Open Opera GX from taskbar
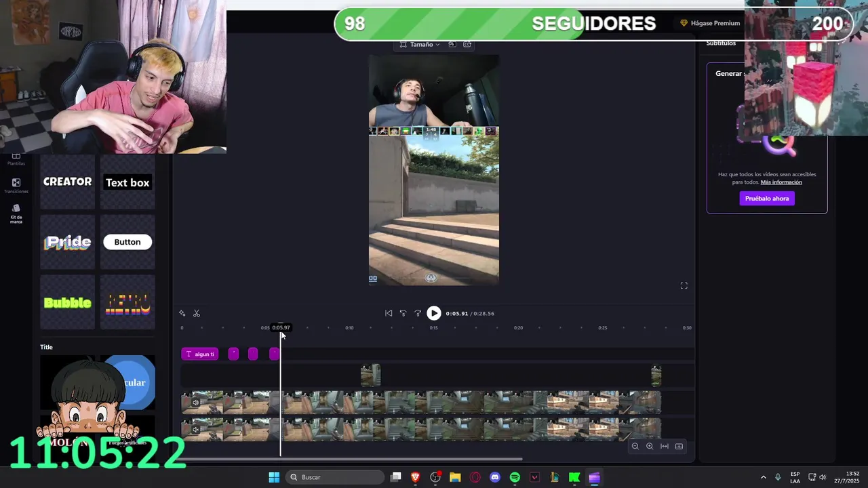 [x=475, y=477]
